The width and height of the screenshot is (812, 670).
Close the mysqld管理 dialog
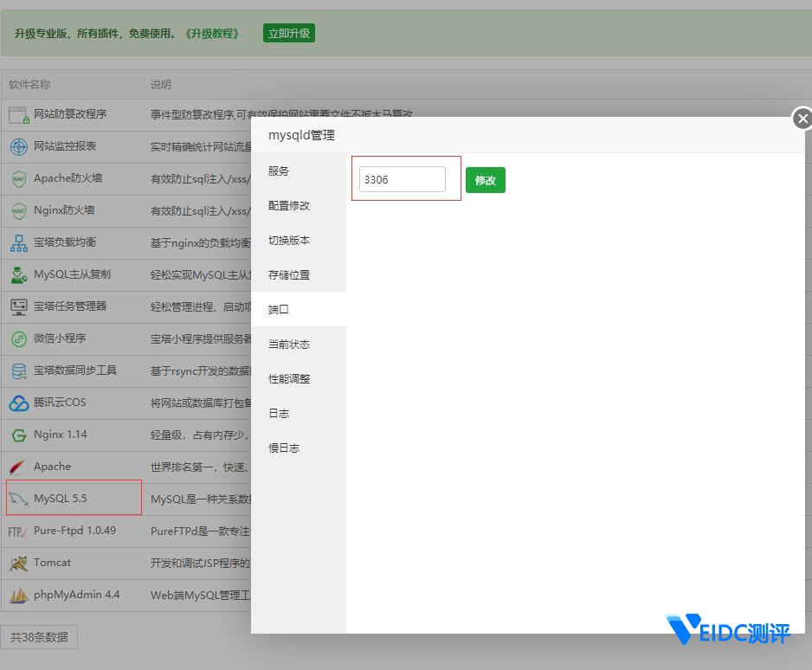(802, 119)
